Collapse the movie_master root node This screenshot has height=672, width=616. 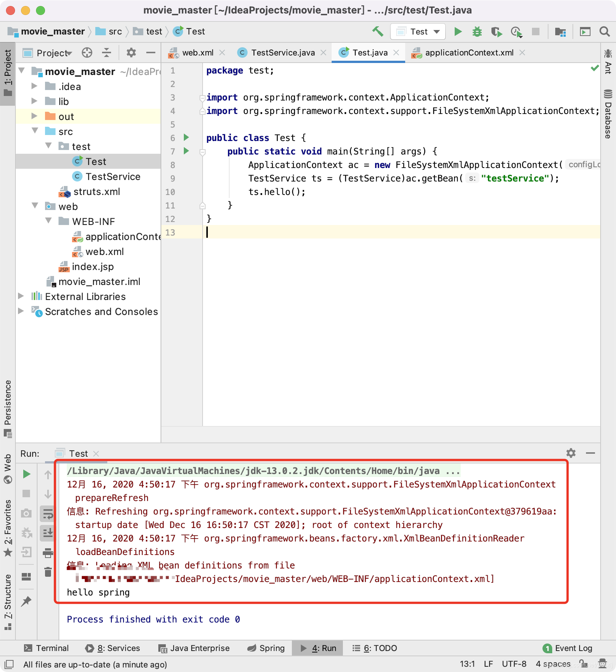coord(22,70)
